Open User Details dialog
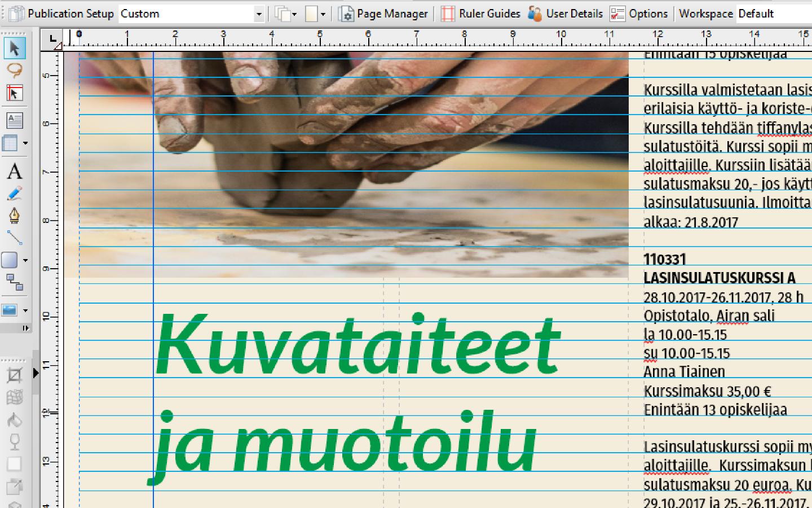 pos(566,14)
